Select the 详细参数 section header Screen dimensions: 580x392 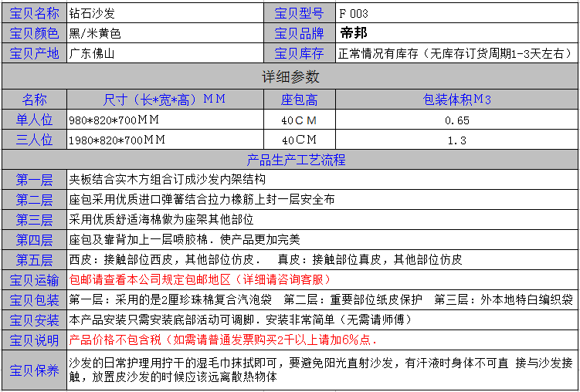point(290,76)
